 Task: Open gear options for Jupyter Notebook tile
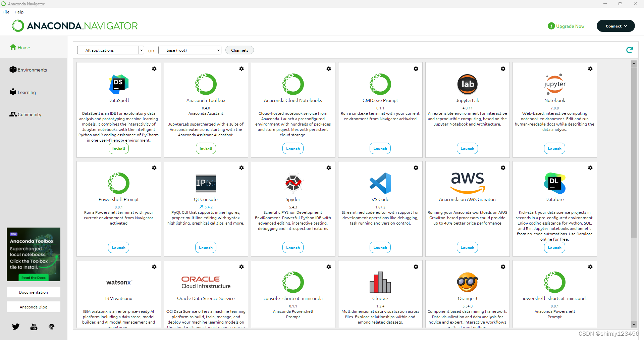(x=590, y=69)
